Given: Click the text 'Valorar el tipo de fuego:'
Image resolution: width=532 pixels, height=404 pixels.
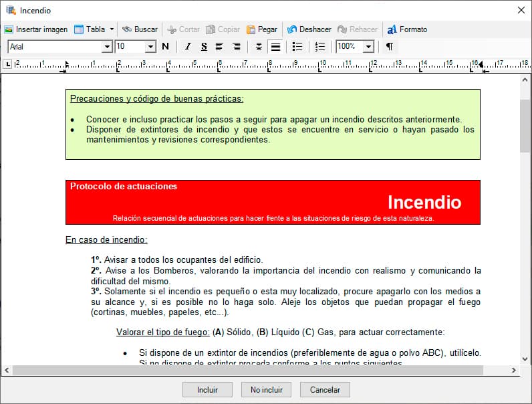Looking at the screenshot, I should [x=163, y=332].
